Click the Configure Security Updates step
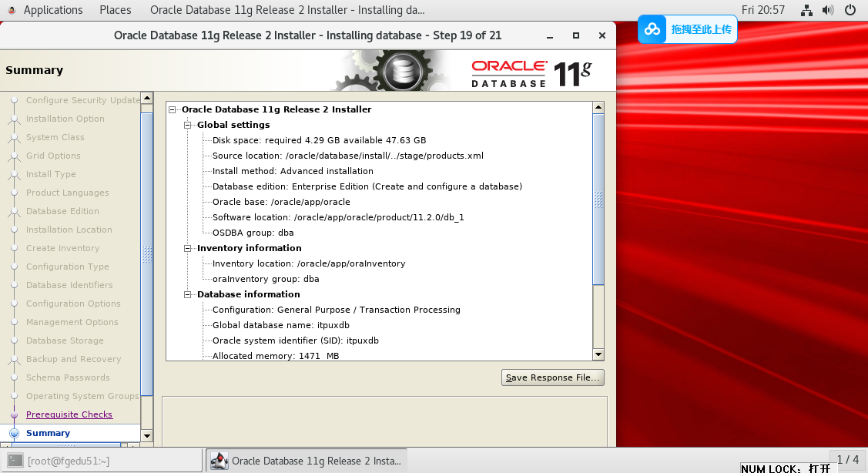Viewport: 868px width, 473px height. (83, 100)
